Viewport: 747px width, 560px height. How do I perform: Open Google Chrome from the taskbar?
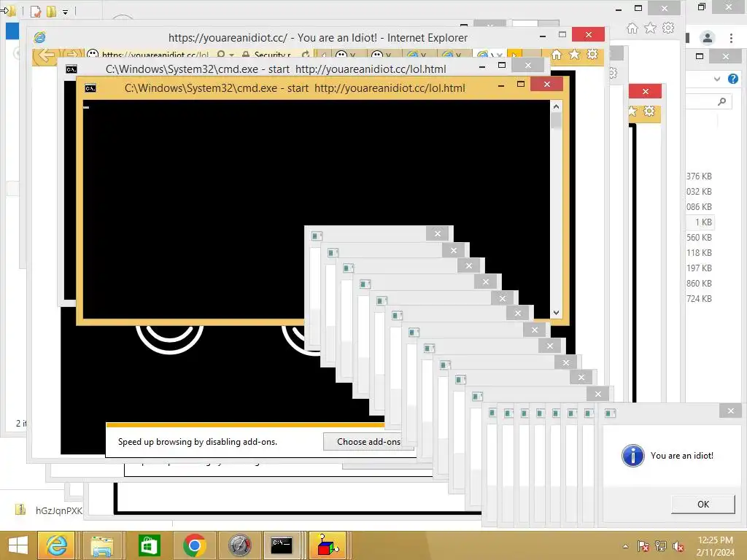pos(194,545)
